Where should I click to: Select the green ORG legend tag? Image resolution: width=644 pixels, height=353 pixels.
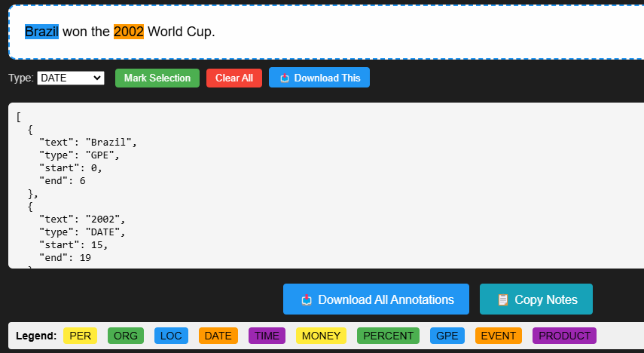(x=126, y=336)
